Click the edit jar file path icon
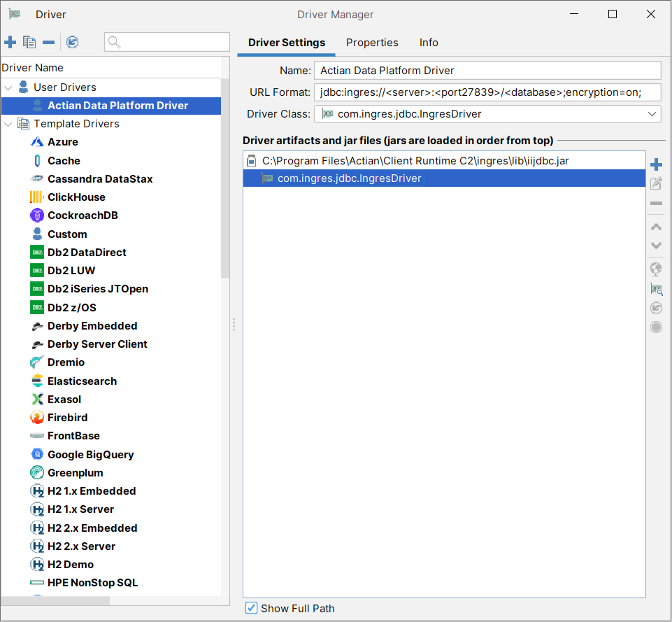 (x=656, y=184)
